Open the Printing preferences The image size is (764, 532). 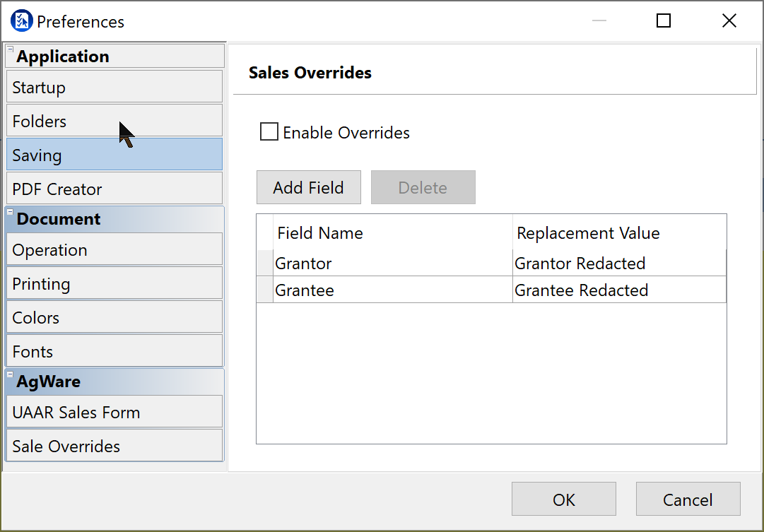tap(114, 284)
